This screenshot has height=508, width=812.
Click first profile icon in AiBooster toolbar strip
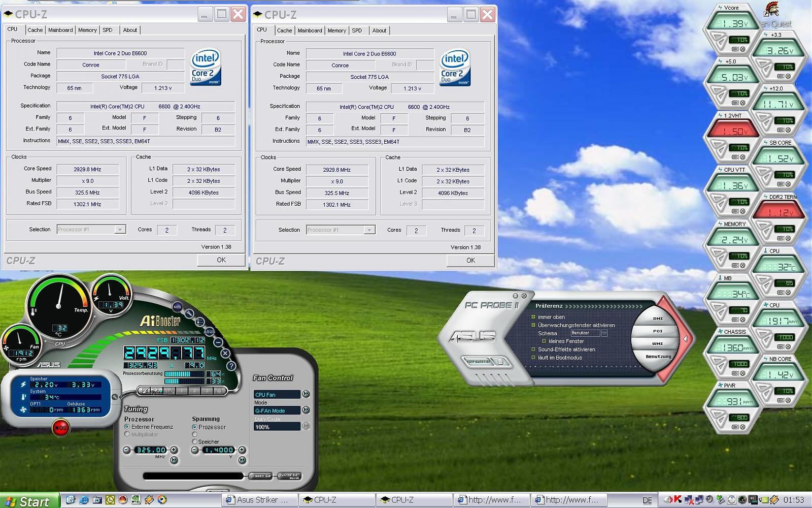point(145,391)
